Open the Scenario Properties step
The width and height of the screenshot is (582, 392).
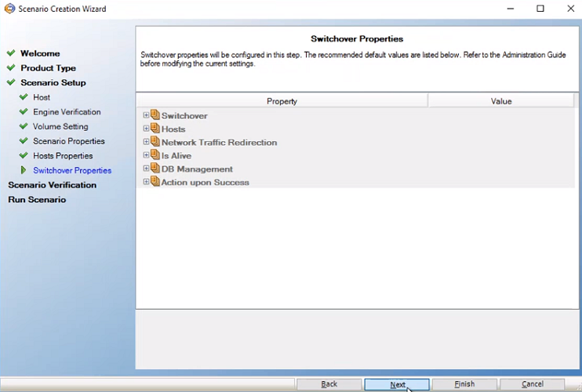click(x=69, y=141)
